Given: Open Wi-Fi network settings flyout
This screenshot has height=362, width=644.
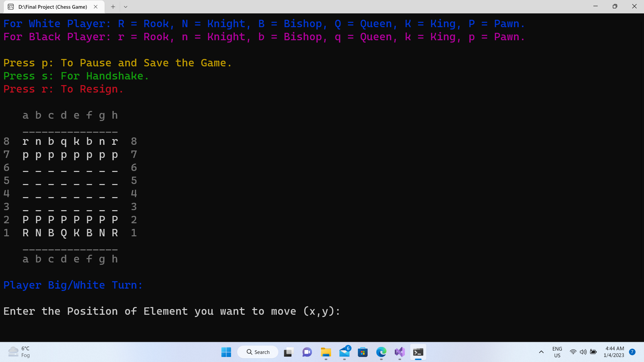Looking at the screenshot, I should 573,352.
